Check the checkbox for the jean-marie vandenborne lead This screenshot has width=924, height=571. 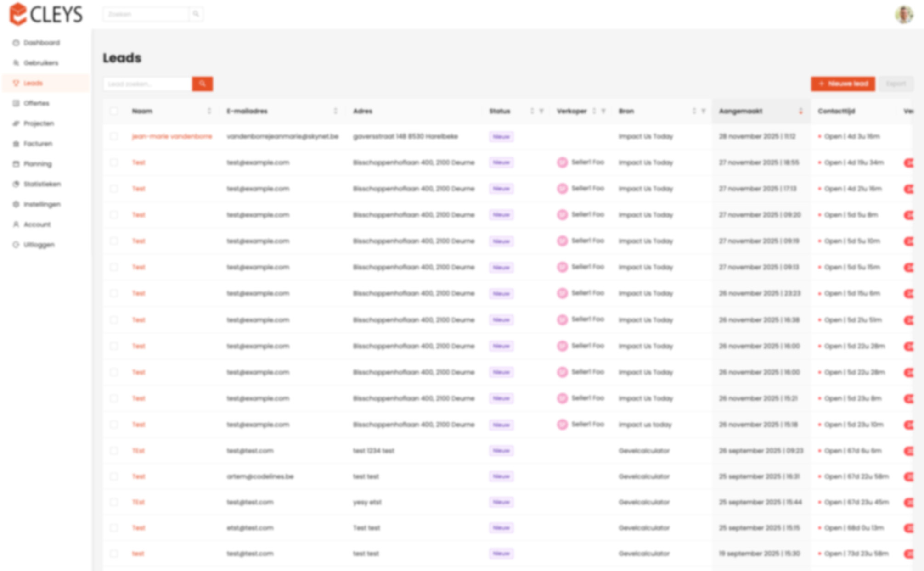114,136
